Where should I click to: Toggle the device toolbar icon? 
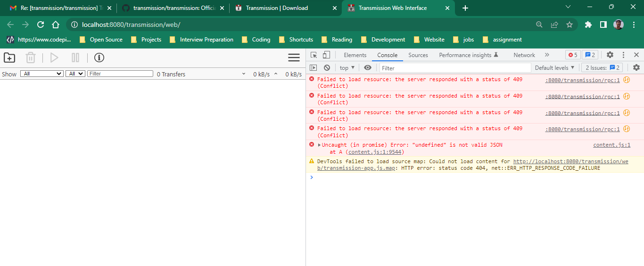tap(326, 55)
